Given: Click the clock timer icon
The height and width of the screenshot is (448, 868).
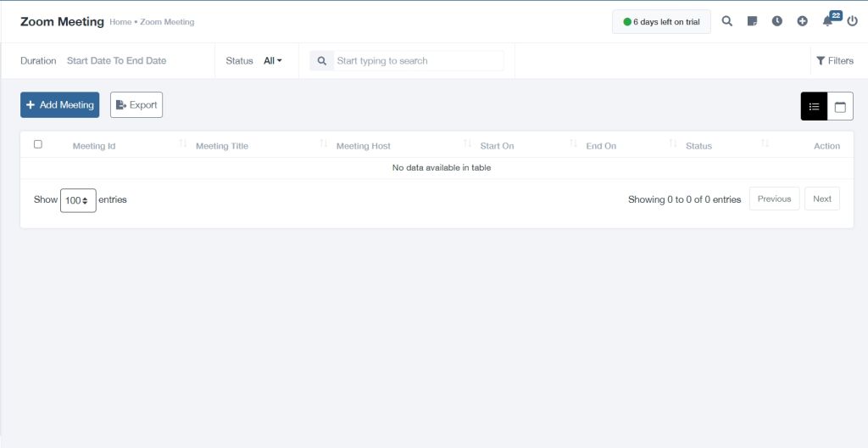Looking at the screenshot, I should tap(777, 21).
